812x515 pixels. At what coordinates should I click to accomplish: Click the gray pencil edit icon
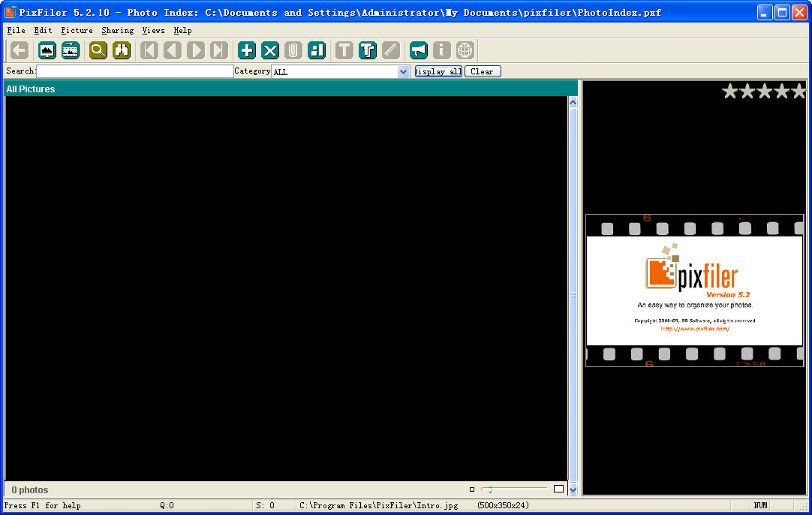[391, 50]
